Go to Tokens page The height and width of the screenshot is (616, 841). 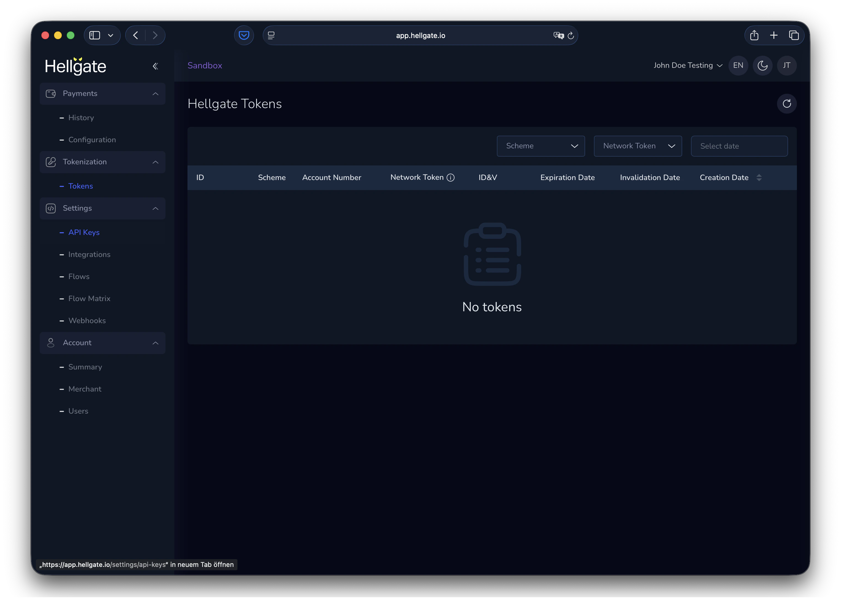(x=81, y=186)
